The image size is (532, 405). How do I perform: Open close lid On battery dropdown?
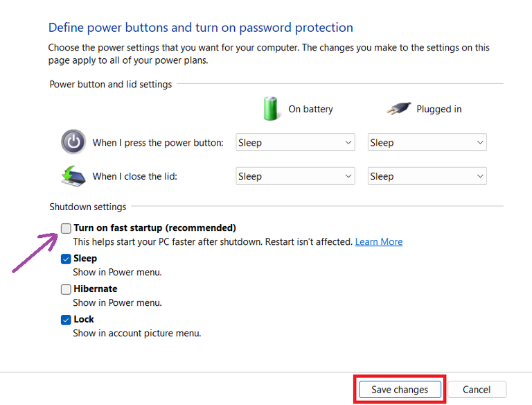point(295,176)
